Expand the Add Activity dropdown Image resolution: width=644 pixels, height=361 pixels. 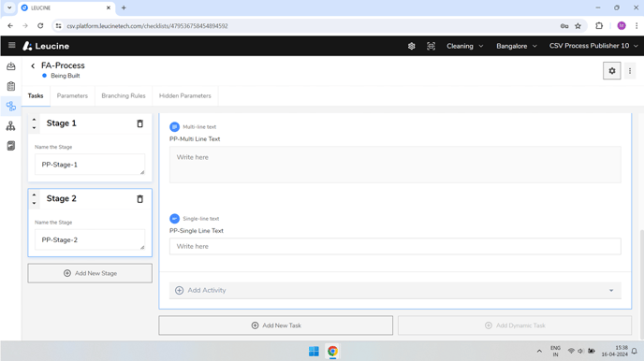395,290
